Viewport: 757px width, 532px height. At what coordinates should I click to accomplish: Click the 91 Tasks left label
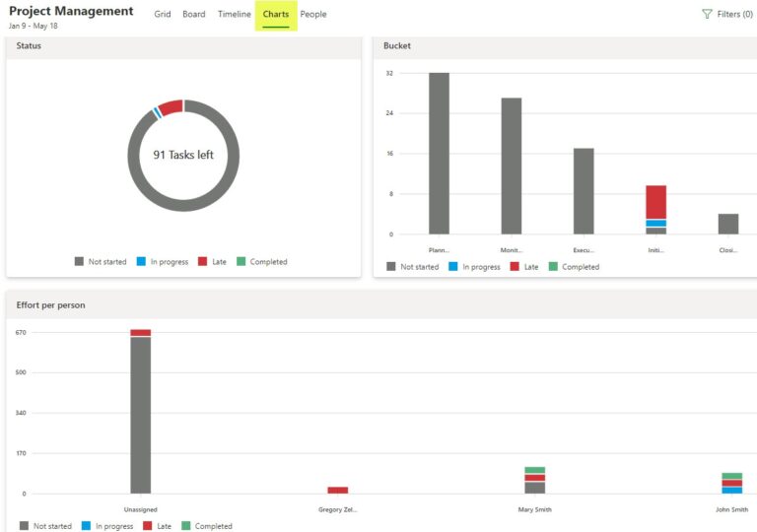(183, 155)
